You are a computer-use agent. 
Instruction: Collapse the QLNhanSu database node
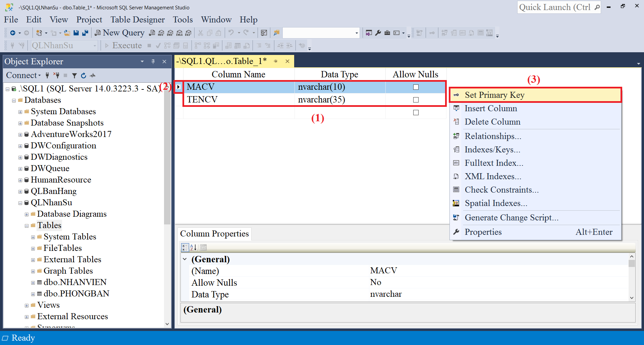tap(20, 203)
